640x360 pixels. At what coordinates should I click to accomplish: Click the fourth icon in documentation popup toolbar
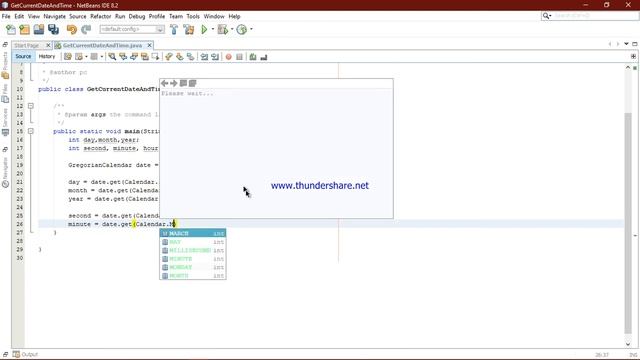(193, 83)
